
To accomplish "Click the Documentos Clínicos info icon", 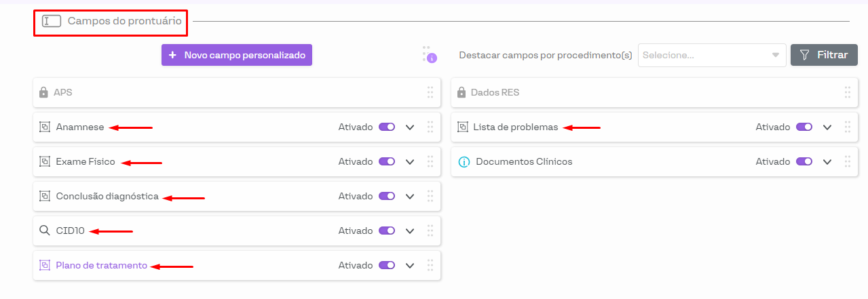I will (464, 162).
